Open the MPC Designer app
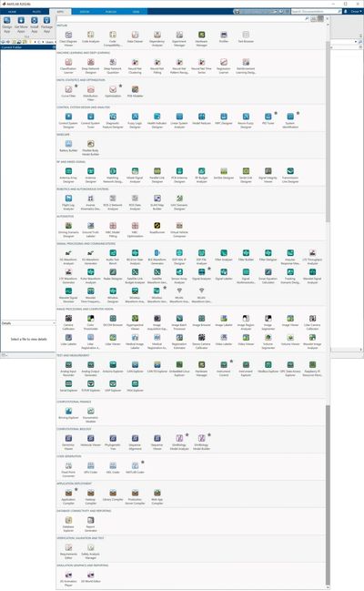This screenshot has width=364, height=591. pyautogui.click(x=224, y=119)
